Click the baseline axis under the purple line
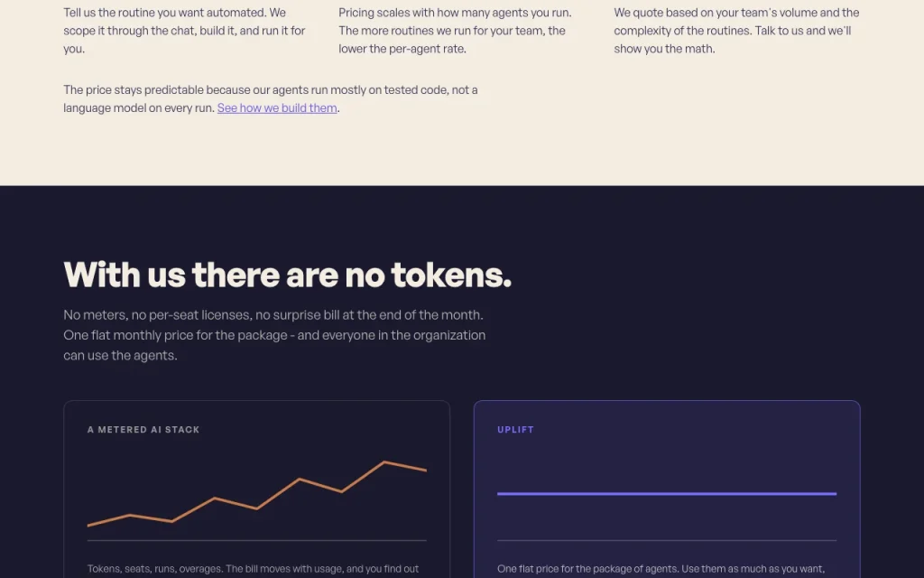This screenshot has width=924, height=578. point(667,540)
